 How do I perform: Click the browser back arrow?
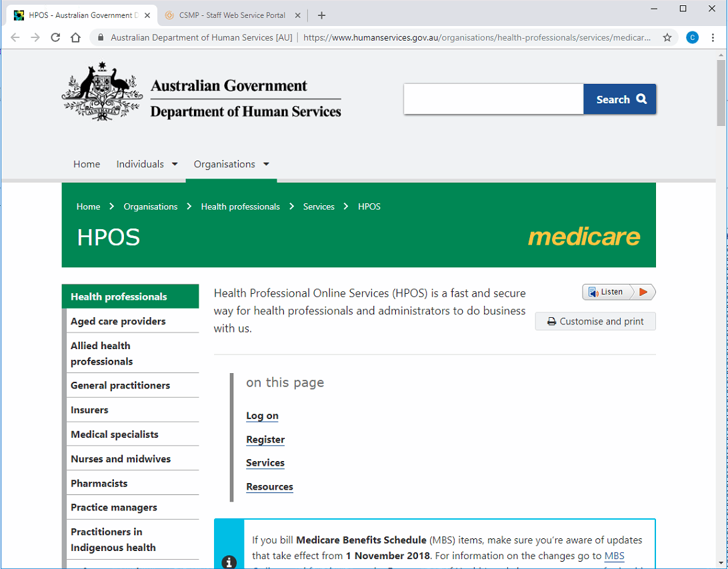15,37
